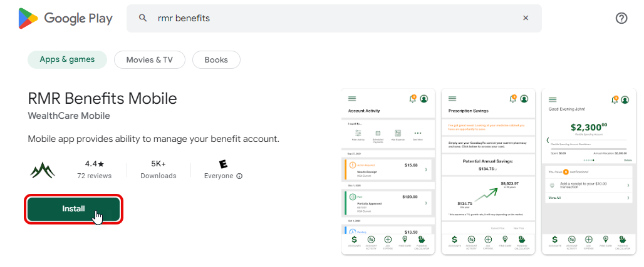
Task: Switch to the Movies & TV tab
Action: click(x=149, y=60)
